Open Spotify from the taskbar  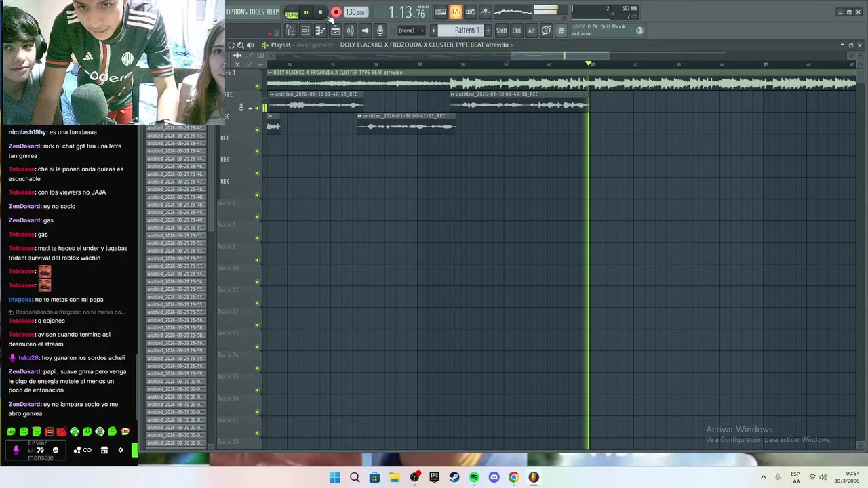click(x=474, y=477)
